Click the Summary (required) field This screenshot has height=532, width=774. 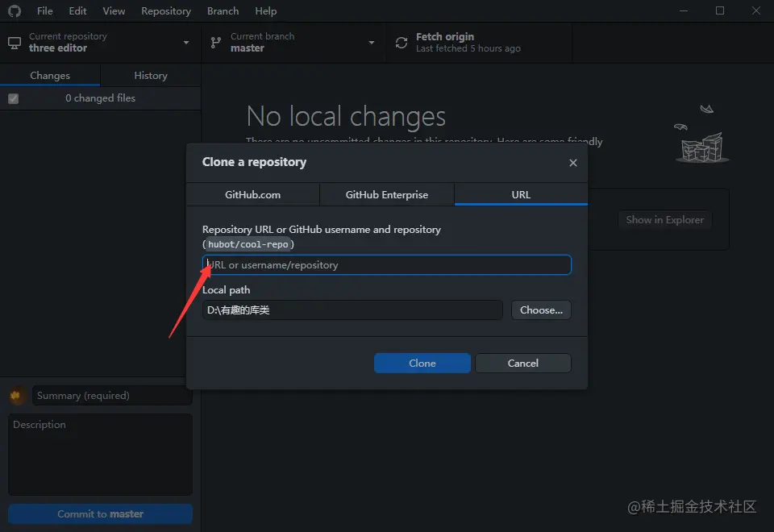(x=112, y=395)
